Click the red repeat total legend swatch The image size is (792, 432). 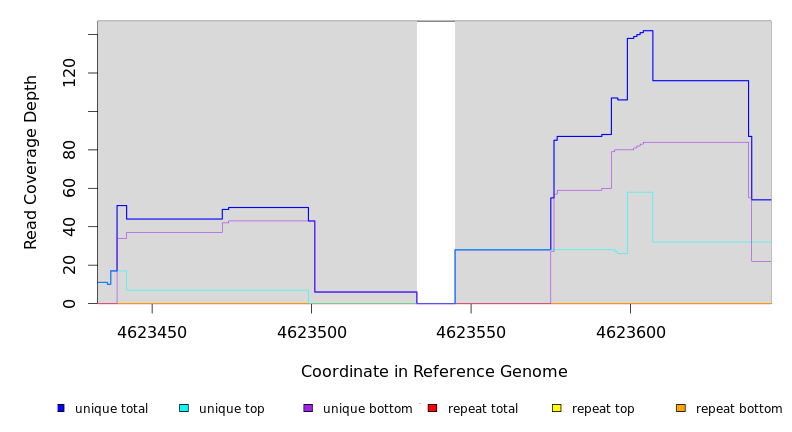tap(432, 408)
